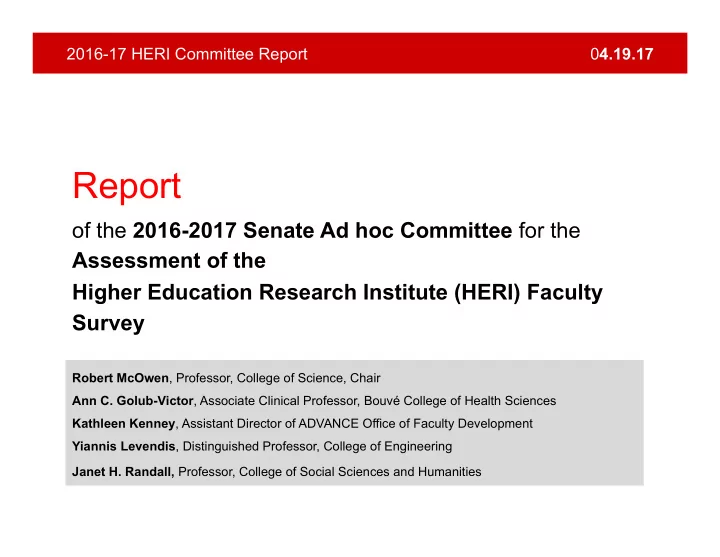Click 'College of Social Sciences and Humanities' text
This screenshot has width=720, height=557.
[360, 472]
